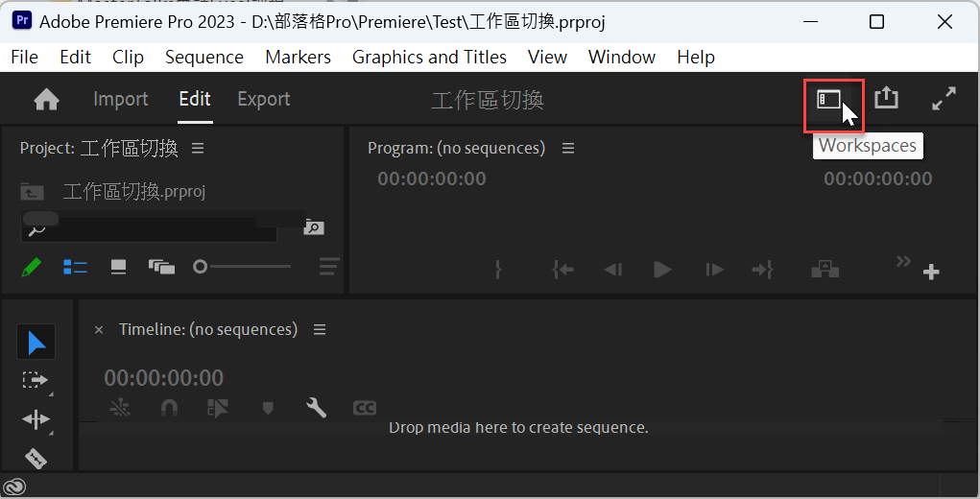Open the Help menu
This screenshot has height=499, width=980.
pos(696,58)
